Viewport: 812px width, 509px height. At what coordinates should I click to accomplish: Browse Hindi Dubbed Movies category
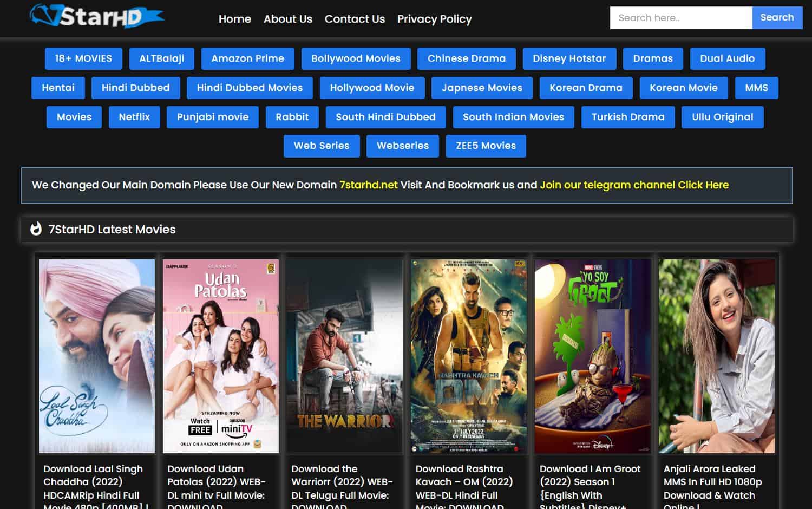point(250,88)
